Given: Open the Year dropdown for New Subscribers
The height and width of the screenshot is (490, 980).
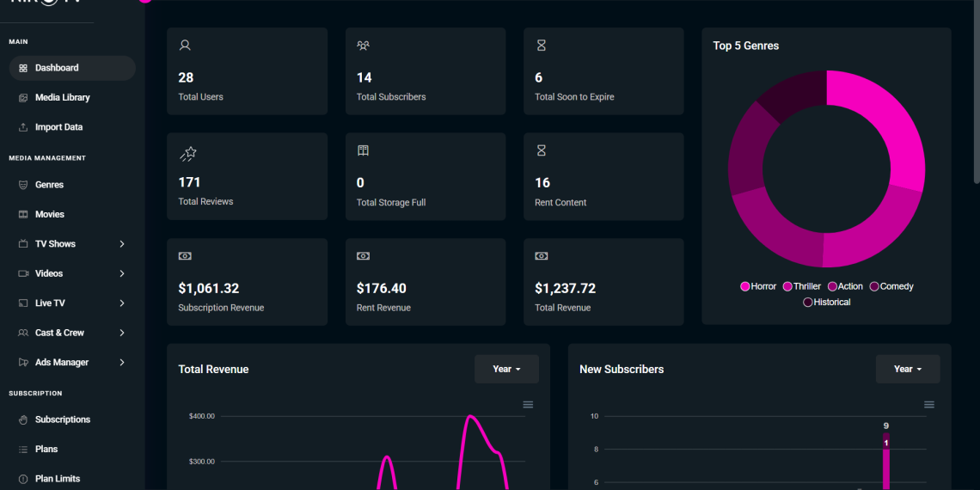Looking at the screenshot, I should 908,369.
